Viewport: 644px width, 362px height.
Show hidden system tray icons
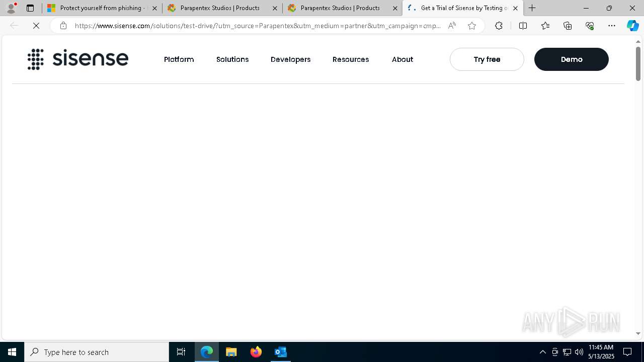tap(542, 352)
